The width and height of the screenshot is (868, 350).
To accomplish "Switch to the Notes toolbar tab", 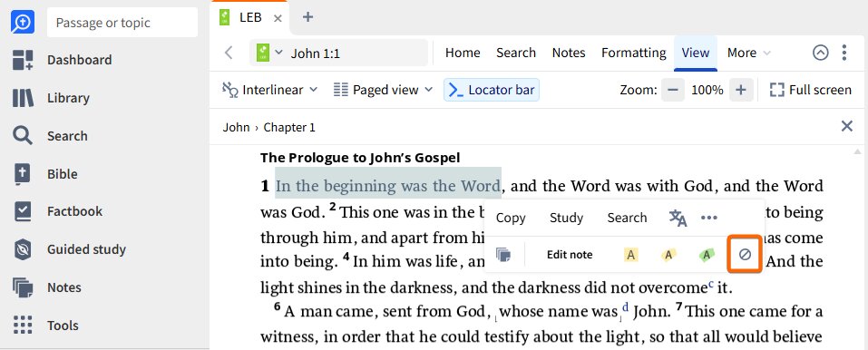I will (x=569, y=53).
